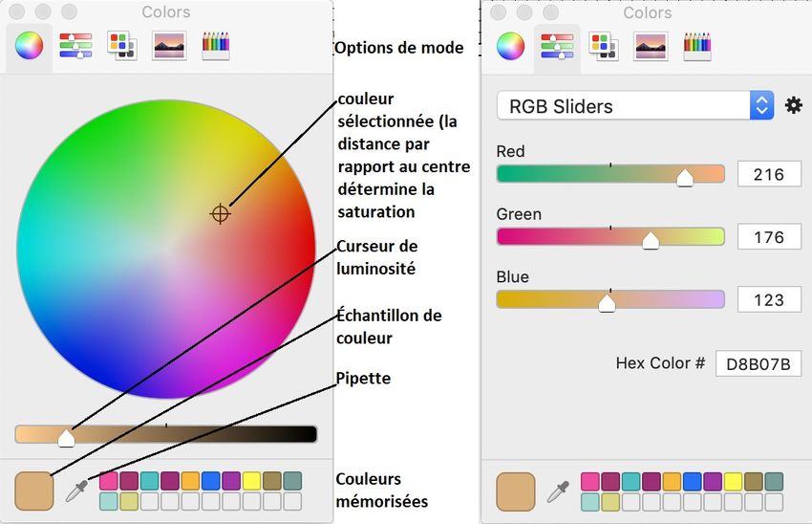
Task: Click the brightness slider thumb below wheel
Action: pyautogui.click(x=66, y=439)
